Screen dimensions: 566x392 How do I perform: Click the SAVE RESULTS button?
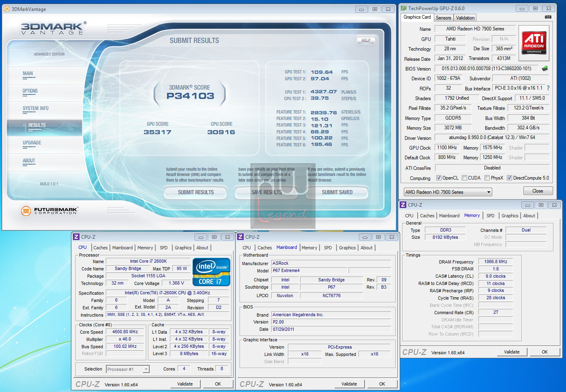266,193
